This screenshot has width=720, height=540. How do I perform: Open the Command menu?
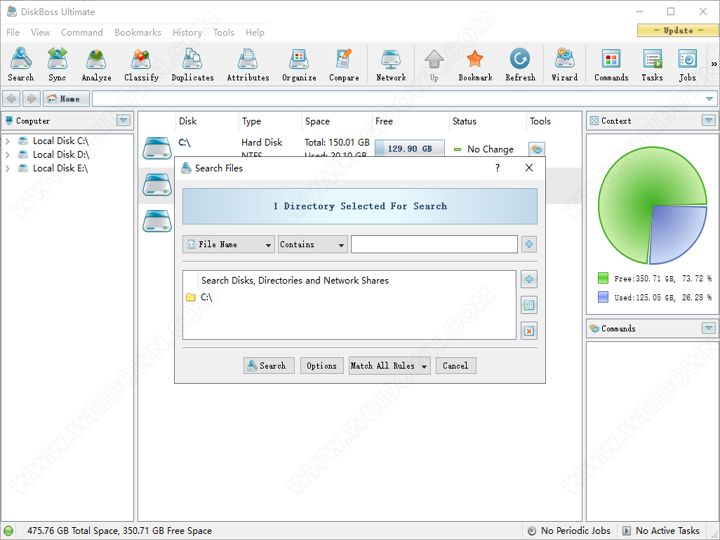pyautogui.click(x=82, y=33)
